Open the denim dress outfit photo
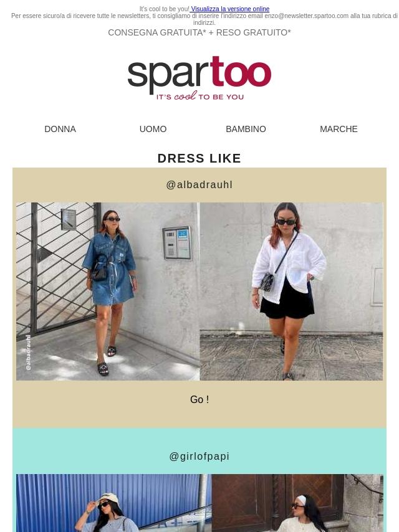The image size is (399, 532). tap(108, 292)
